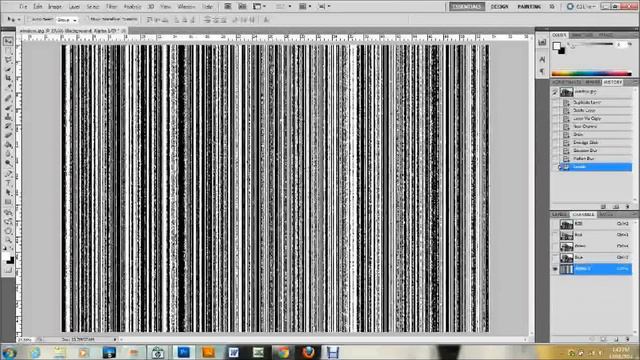Select the Path Selection tool

(8, 193)
